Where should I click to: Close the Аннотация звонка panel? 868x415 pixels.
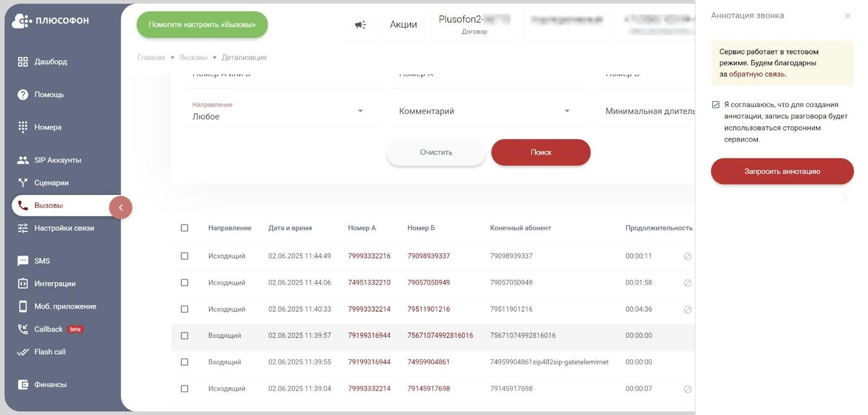(847, 16)
